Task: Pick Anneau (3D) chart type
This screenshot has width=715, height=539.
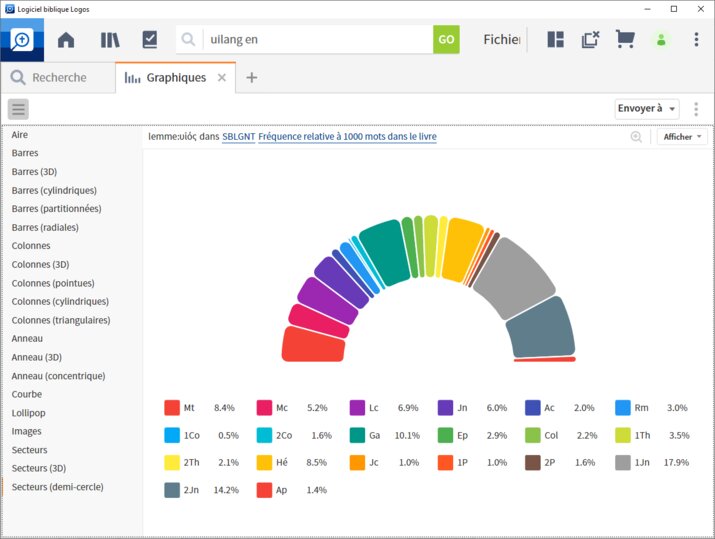Action: pos(36,357)
